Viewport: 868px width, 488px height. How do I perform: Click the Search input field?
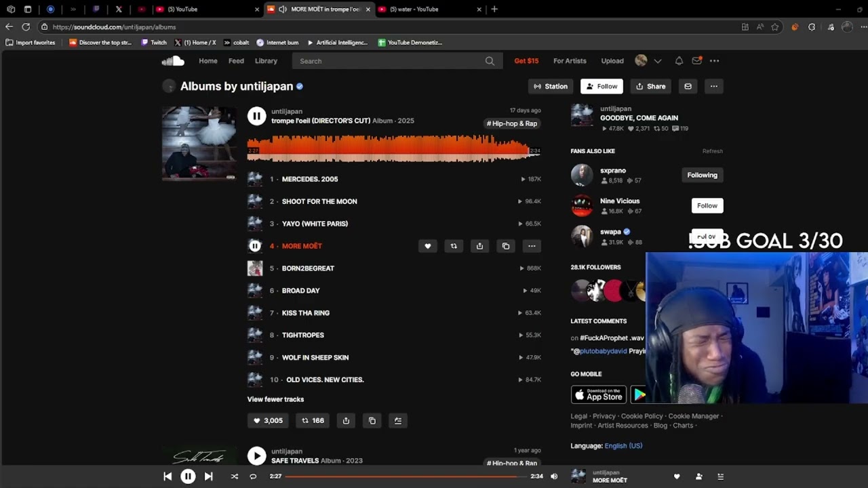(x=397, y=61)
